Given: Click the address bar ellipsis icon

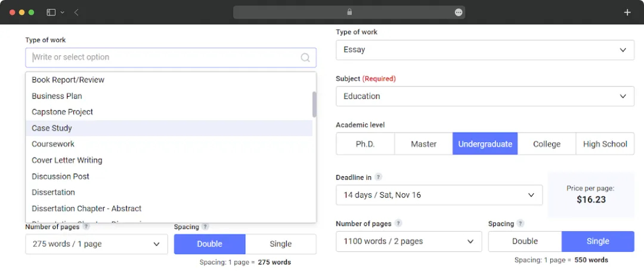Looking at the screenshot, I should (x=459, y=12).
